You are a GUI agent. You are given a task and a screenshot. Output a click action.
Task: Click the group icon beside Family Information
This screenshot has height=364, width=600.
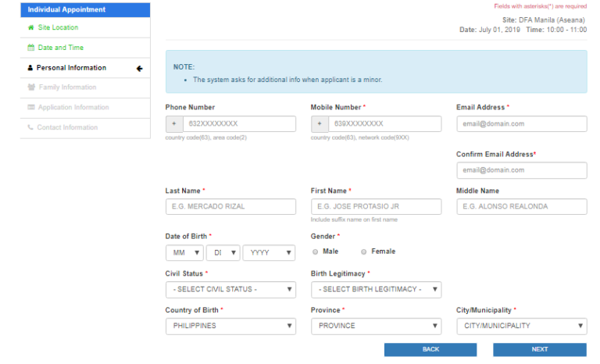coord(31,87)
